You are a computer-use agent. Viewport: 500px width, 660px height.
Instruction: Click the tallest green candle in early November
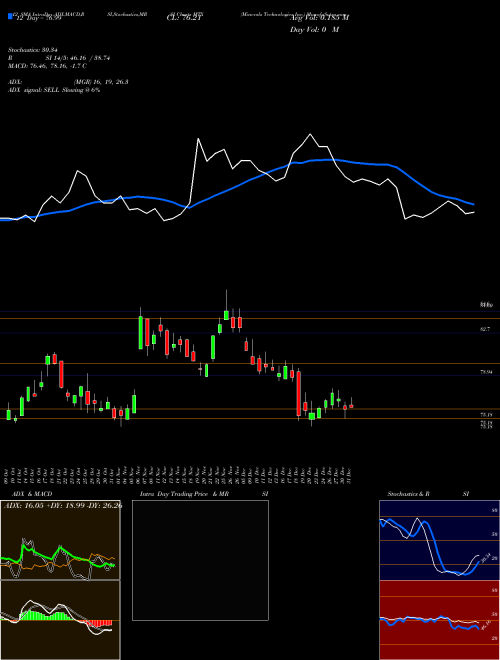(141, 333)
